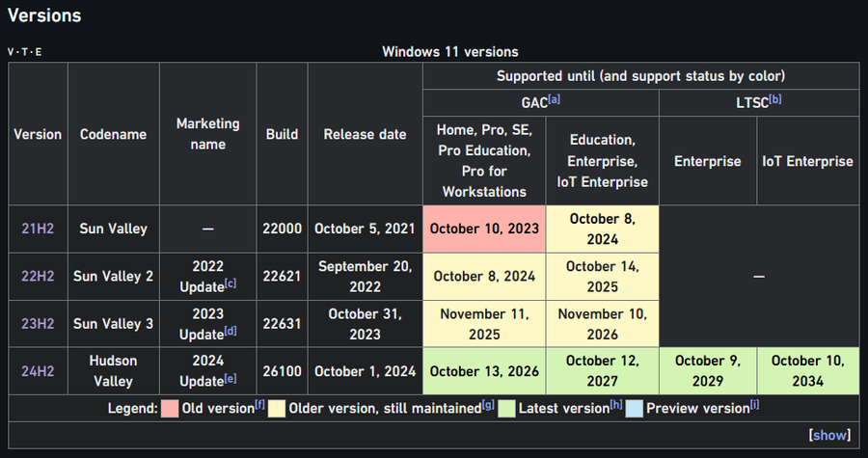Click the green Latest version legend swatch
868x458 pixels.
pyautogui.click(x=506, y=409)
